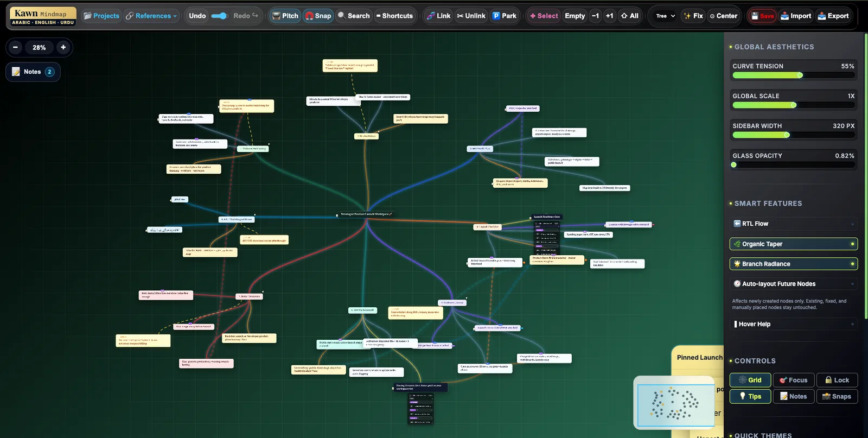868x438 pixels.
Task: Open the Search tool
Action: click(x=354, y=16)
